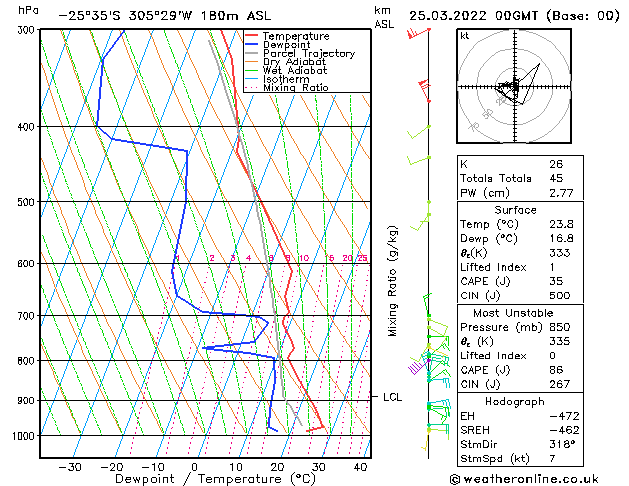
Task: Click the 300 hPa pressure axis label
Action: point(28,30)
